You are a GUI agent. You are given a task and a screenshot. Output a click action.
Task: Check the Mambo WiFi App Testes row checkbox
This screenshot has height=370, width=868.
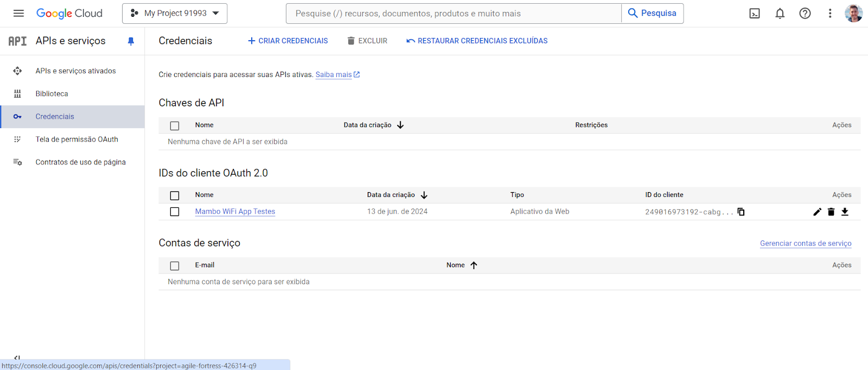pos(175,212)
